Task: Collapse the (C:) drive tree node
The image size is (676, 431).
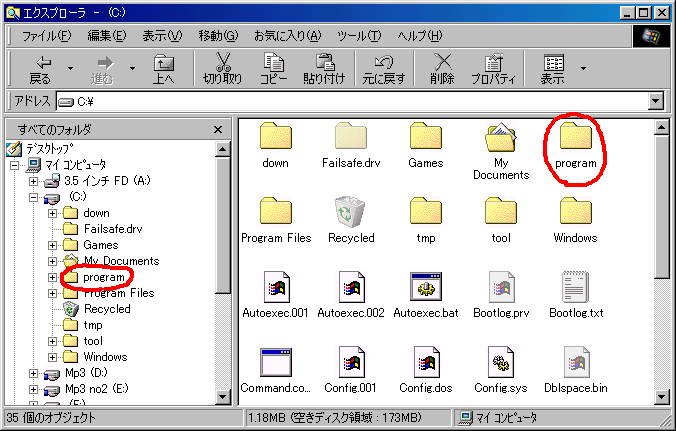Action: (33, 197)
